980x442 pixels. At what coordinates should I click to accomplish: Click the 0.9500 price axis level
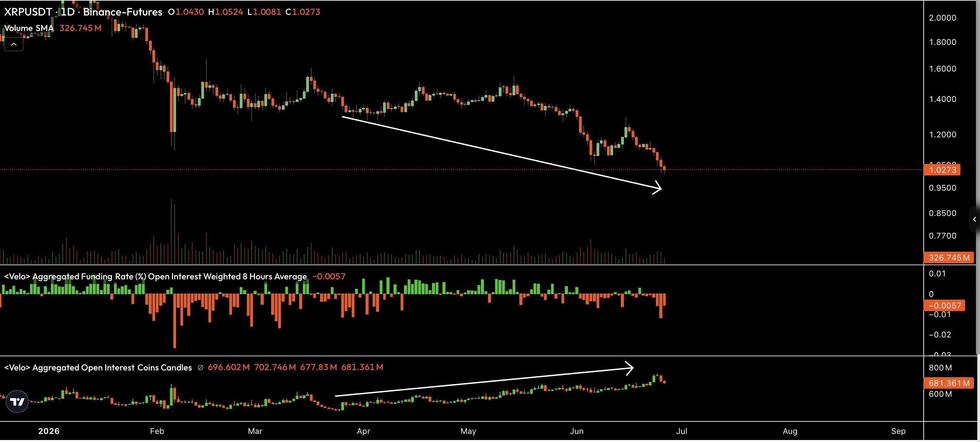(942, 188)
